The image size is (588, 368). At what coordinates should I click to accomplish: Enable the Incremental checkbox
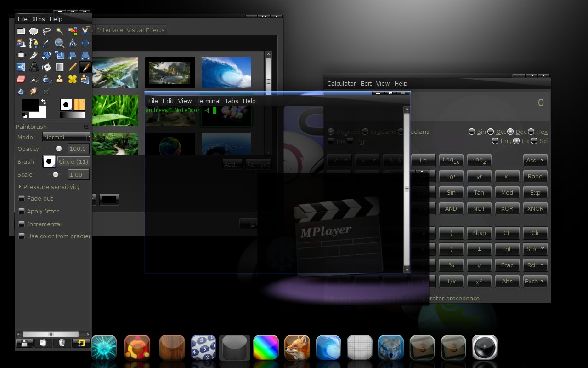point(22,224)
